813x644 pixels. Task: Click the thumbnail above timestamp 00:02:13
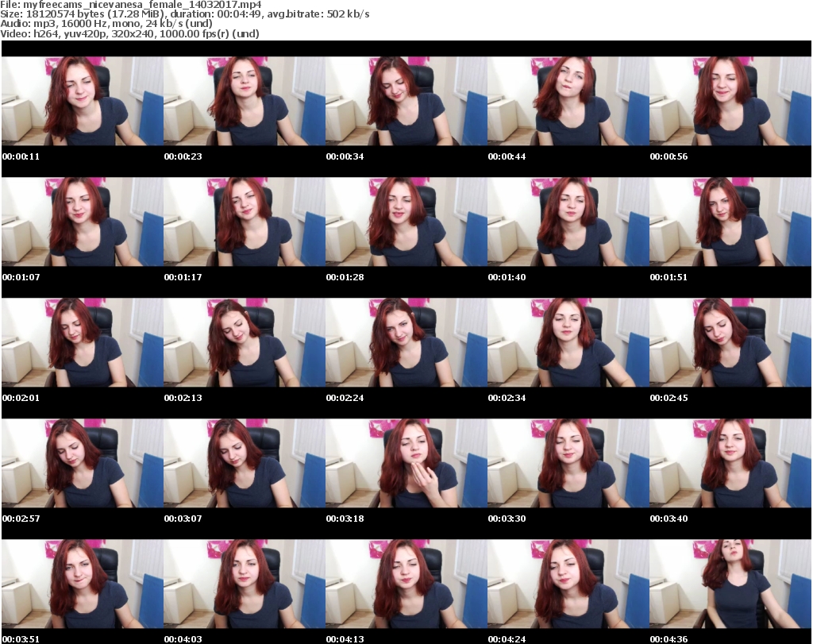click(245, 343)
